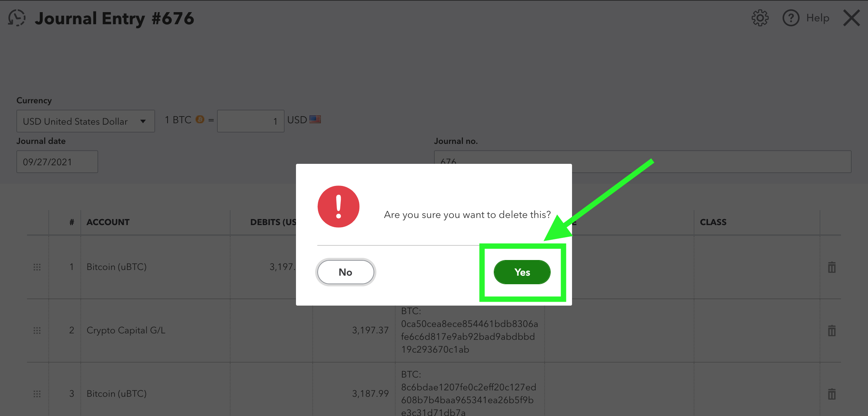Image resolution: width=868 pixels, height=416 pixels.
Task: Click the red warning exclamation icon
Action: 338,207
